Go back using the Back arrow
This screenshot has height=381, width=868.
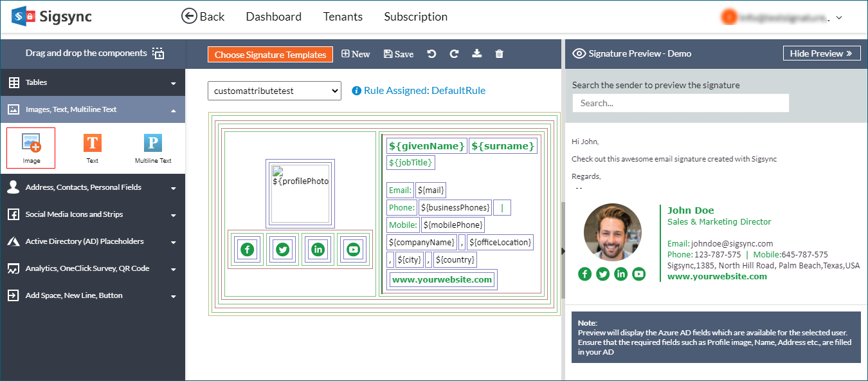(203, 17)
